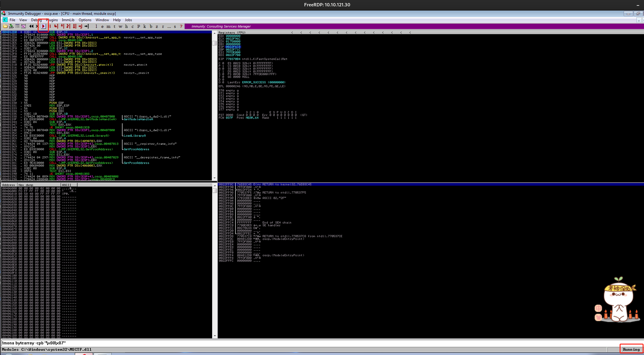This screenshot has height=355, width=644.
Task: Toggle the 'Registers (FPU)' header
Action: pyautogui.click(x=232, y=32)
